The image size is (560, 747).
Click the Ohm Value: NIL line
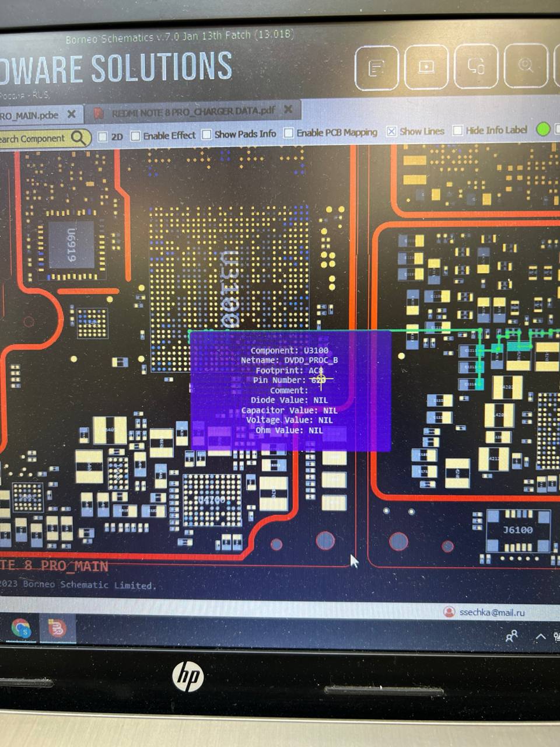tap(289, 430)
